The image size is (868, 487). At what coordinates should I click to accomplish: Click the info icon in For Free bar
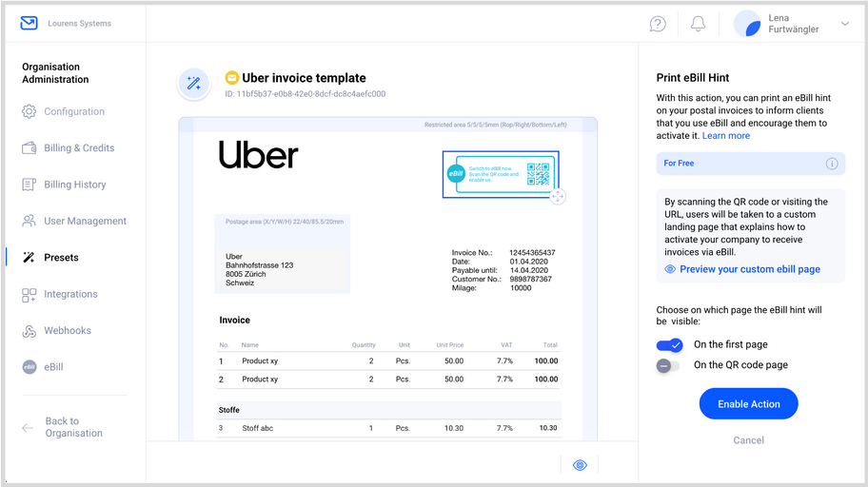pyautogui.click(x=832, y=164)
